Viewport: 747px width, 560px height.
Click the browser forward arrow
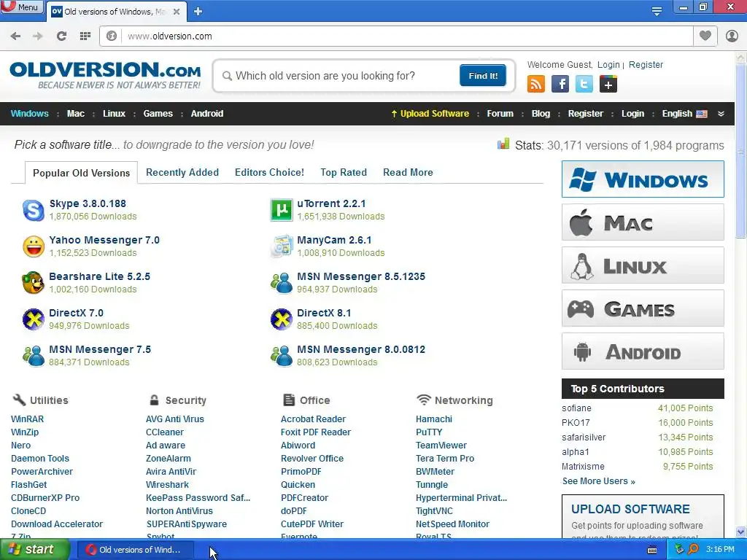(x=38, y=36)
